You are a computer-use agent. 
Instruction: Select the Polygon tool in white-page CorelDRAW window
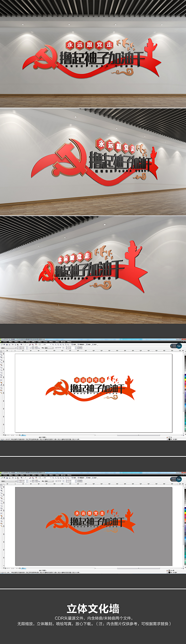(x=1, y=372)
